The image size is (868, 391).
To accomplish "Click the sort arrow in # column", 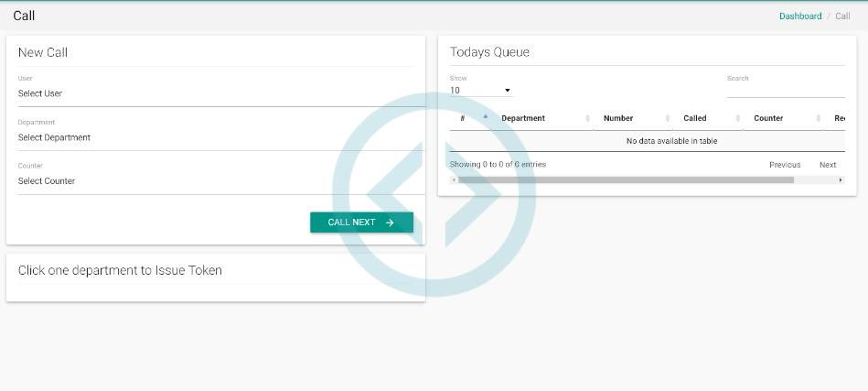I will (x=485, y=118).
